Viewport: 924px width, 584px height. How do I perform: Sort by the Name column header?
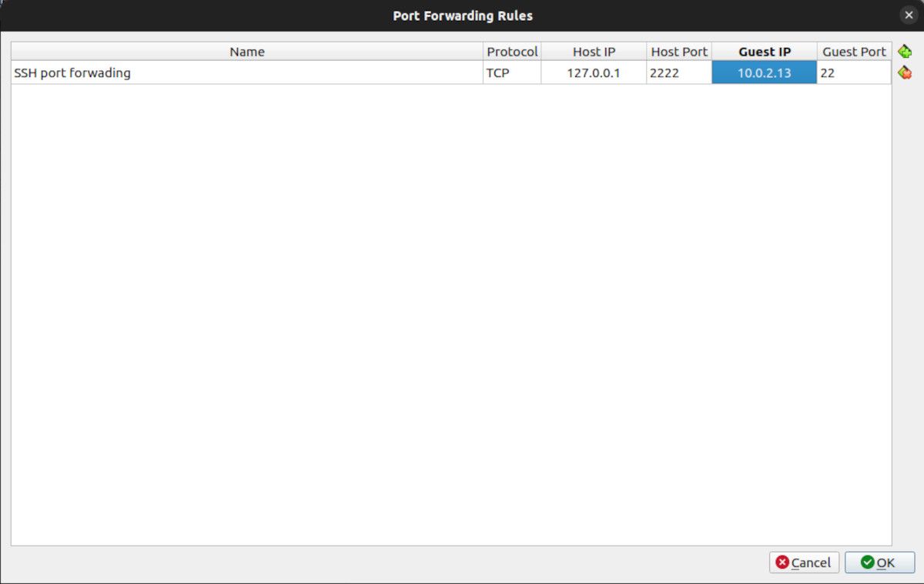pos(247,52)
